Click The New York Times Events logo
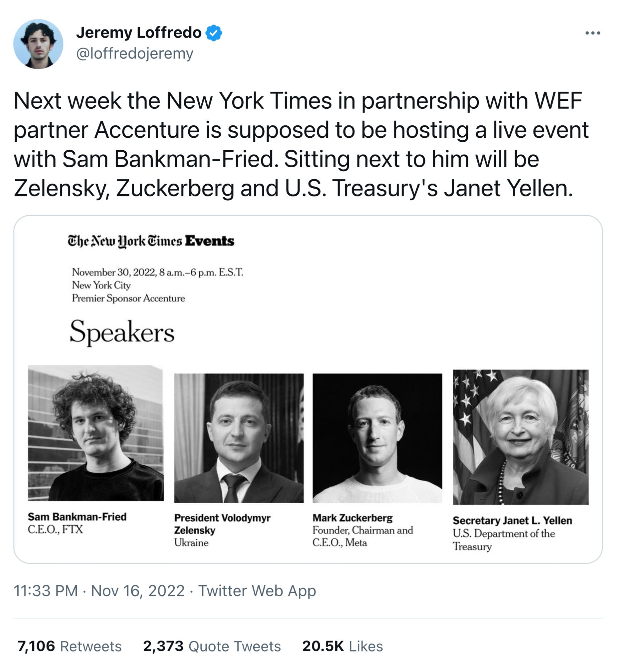 point(151,241)
